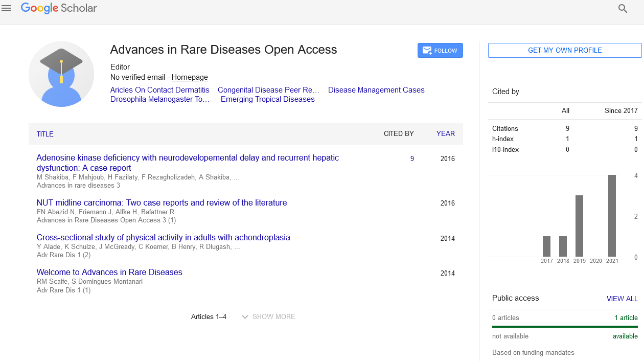
Task: Open the Homepage link
Action: (x=190, y=77)
